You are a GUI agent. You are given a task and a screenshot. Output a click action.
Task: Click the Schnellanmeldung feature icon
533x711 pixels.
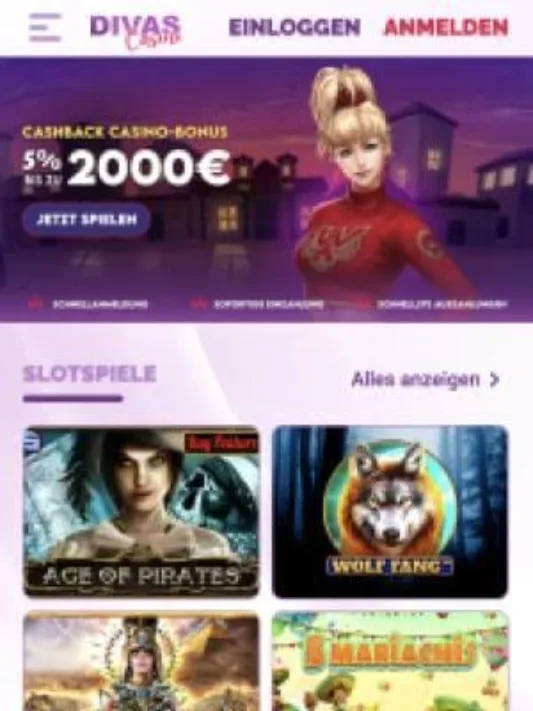coord(35,304)
